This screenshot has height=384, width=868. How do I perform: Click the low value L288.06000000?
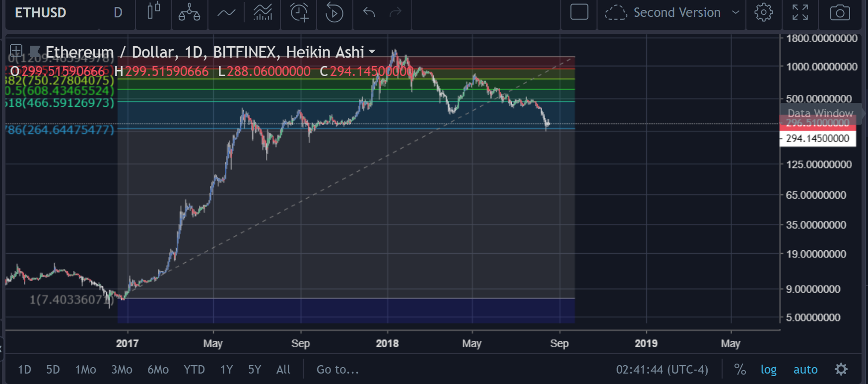coord(265,72)
